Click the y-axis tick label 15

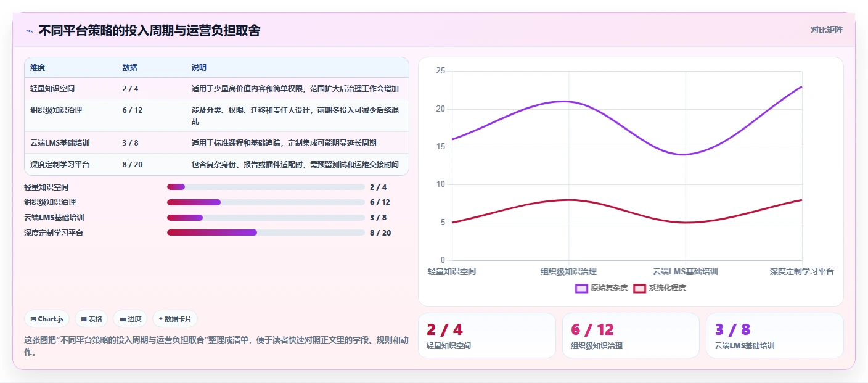click(x=440, y=147)
